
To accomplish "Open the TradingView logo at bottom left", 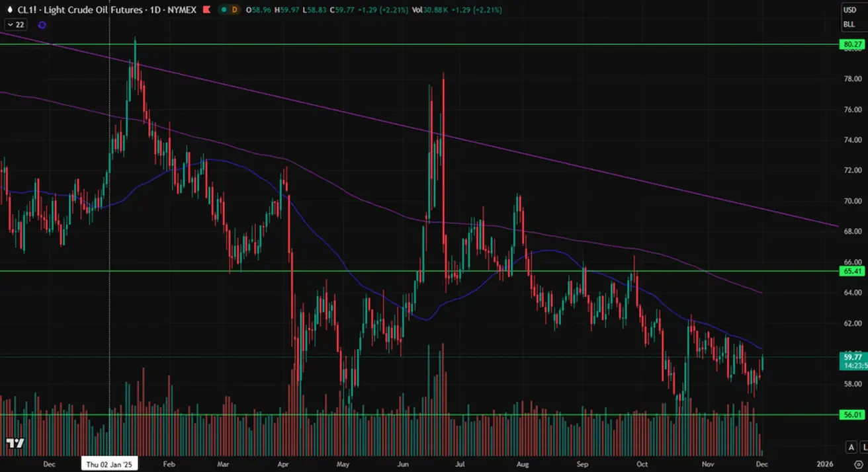I will pyautogui.click(x=15, y=443).
